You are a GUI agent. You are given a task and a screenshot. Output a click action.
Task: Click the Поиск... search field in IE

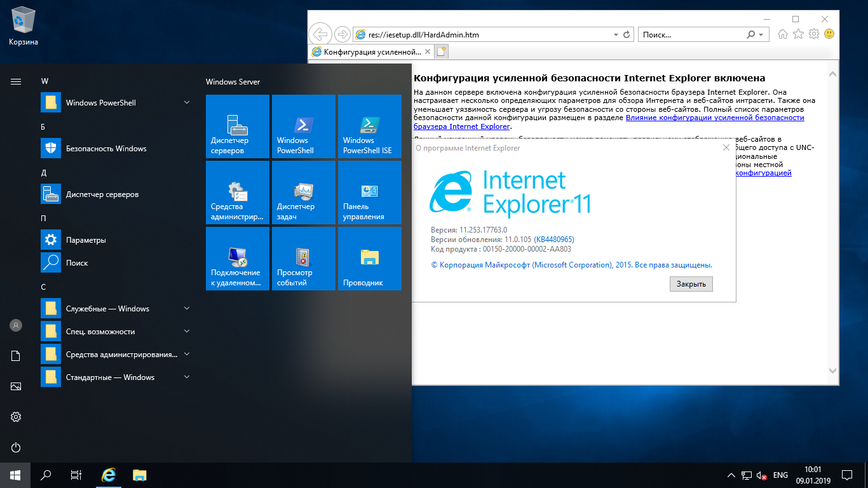[x=691, y=34]
